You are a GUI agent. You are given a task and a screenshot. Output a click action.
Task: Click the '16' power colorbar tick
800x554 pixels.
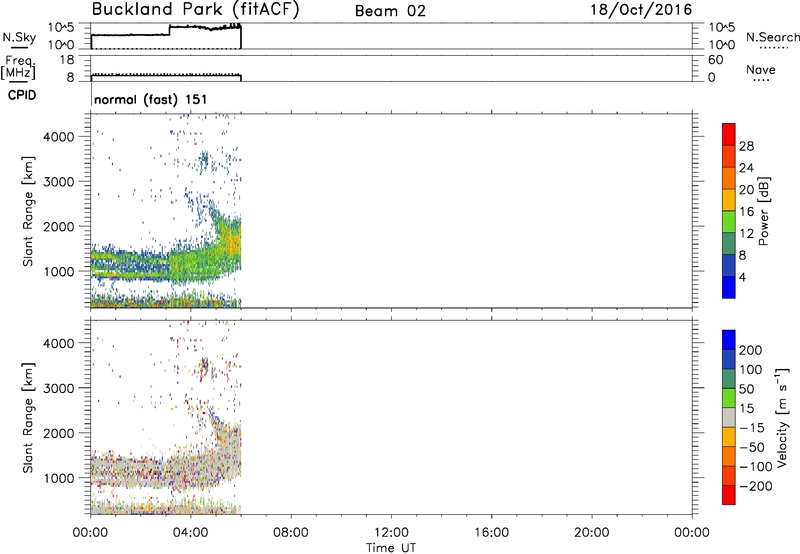pyautogui.click(x=746, y=212)
